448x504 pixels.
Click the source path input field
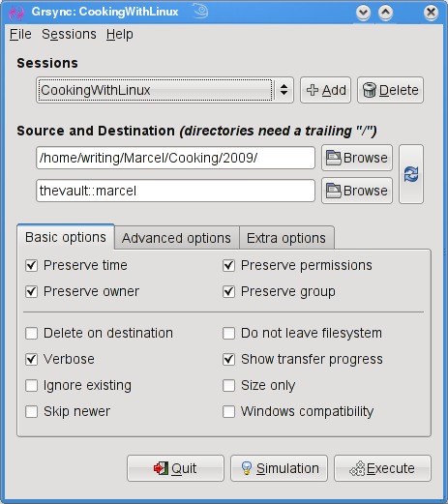[176, 158]
